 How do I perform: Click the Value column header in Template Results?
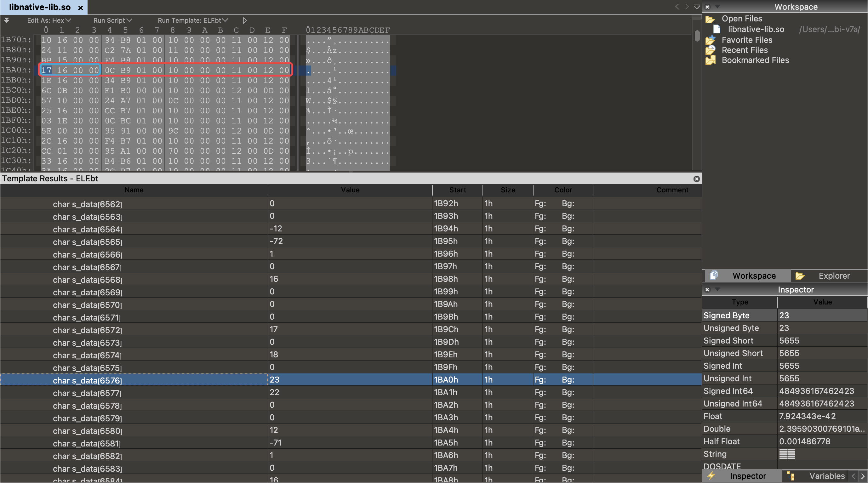tap(350, 190)
